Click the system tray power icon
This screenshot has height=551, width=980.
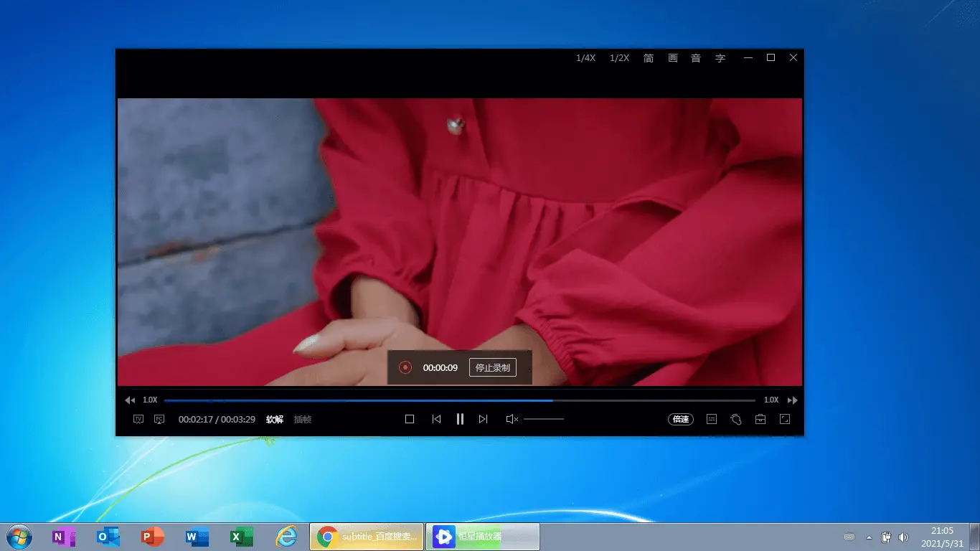click(x=886, y=537)
